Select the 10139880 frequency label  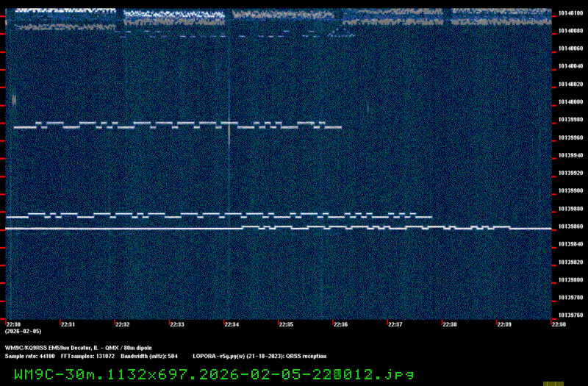click(570, 209)
